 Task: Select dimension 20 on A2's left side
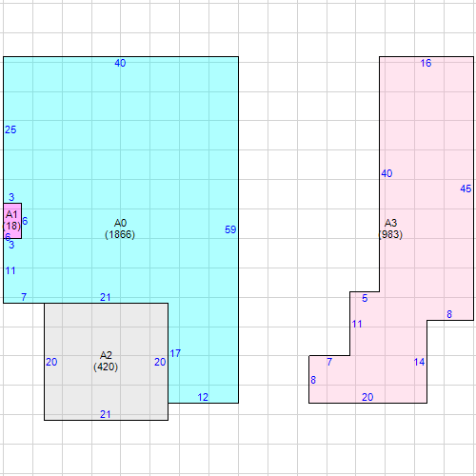click(51, 362)
